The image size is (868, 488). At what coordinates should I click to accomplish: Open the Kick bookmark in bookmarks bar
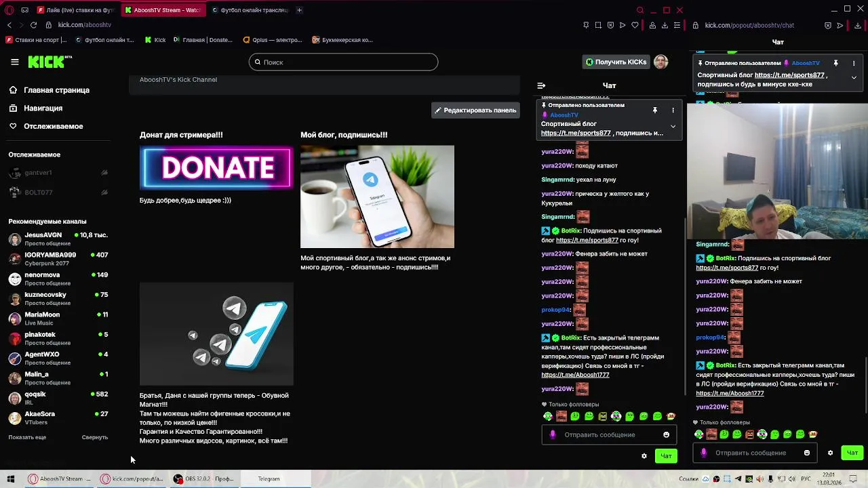pyautogui.click(x=155, y=40)
